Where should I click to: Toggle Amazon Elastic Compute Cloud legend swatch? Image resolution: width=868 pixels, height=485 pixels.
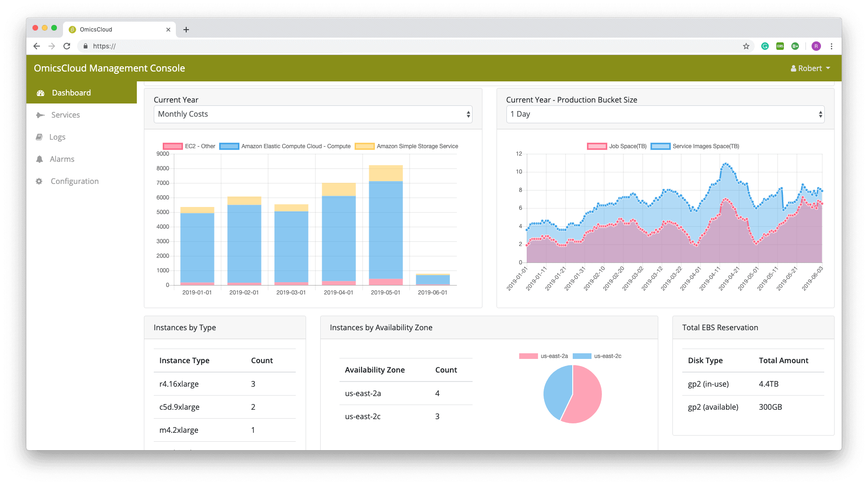[x=229, y=146]
